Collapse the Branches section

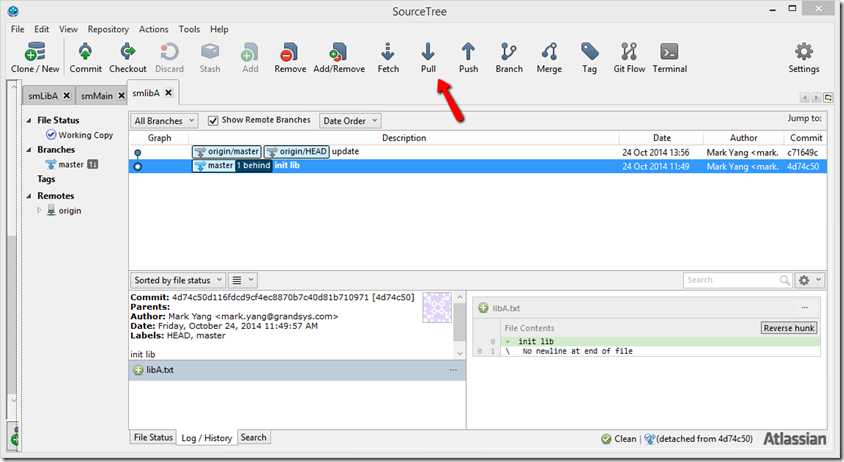(29, 150)
